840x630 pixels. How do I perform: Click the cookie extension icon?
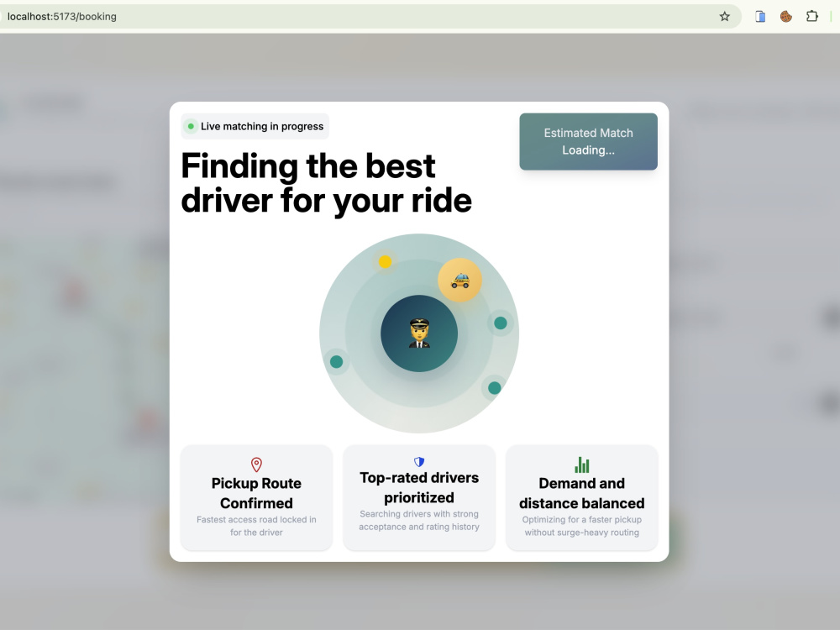pos(786,17)
